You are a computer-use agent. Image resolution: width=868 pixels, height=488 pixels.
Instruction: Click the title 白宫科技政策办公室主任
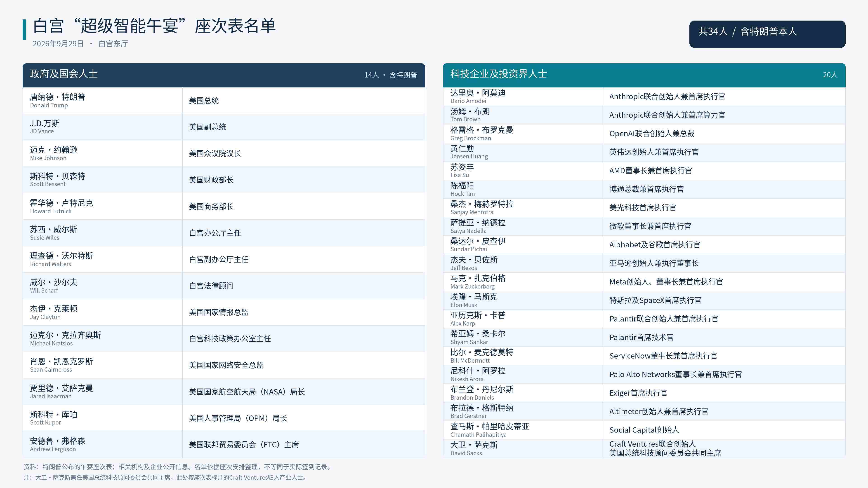point(230,339)
